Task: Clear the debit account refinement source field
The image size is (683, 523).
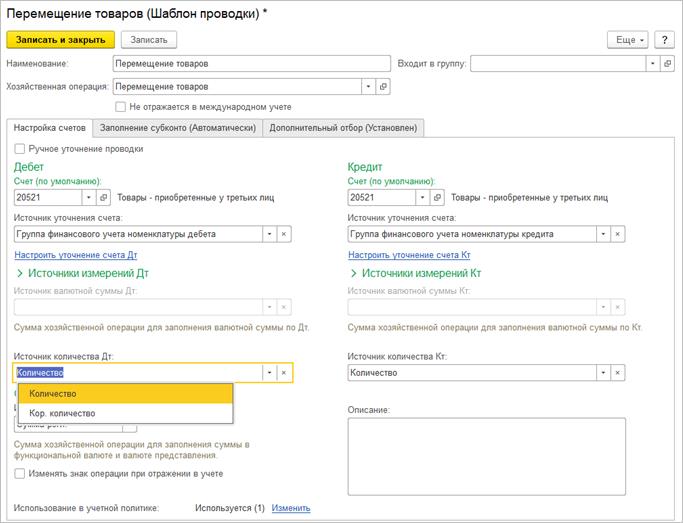Action: (x=284, y=234)
